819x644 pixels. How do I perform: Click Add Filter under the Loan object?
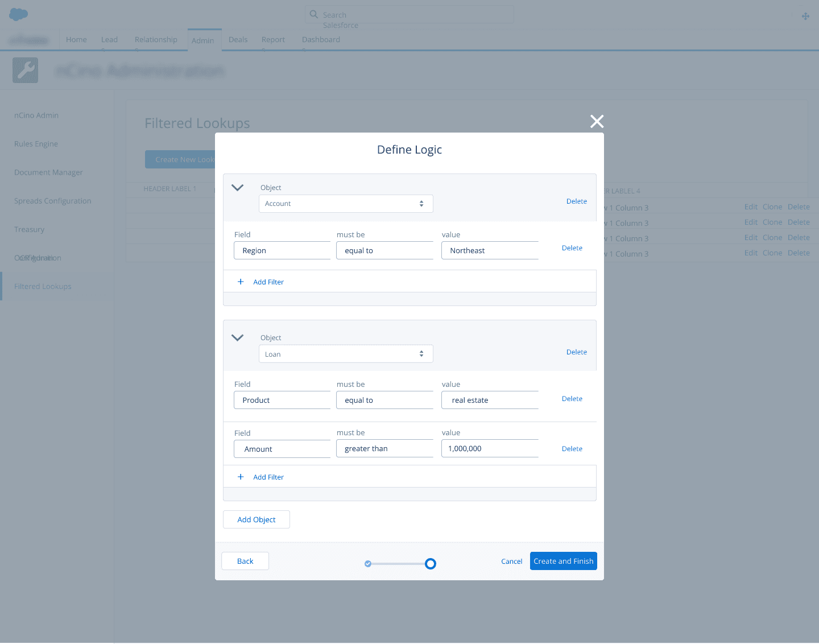pos(268,477)
